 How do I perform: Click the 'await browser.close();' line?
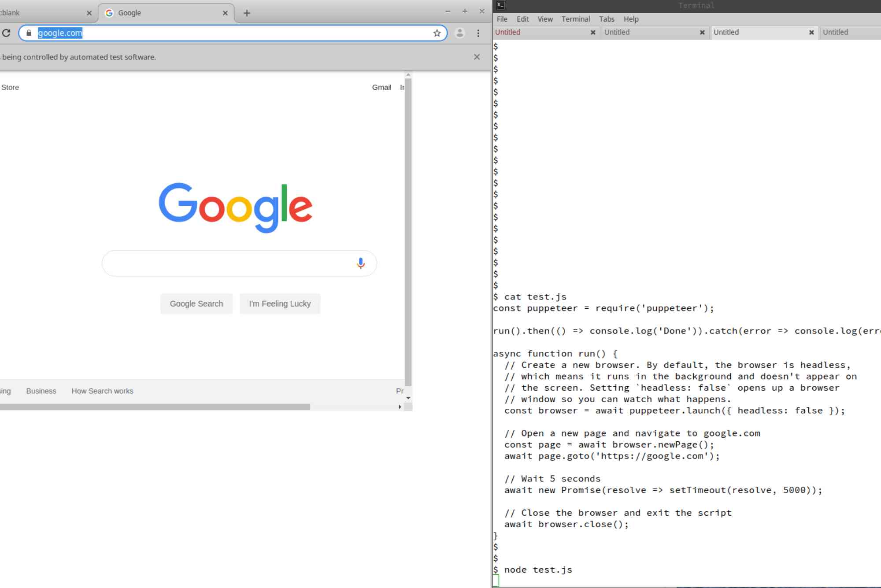point(566,525)
